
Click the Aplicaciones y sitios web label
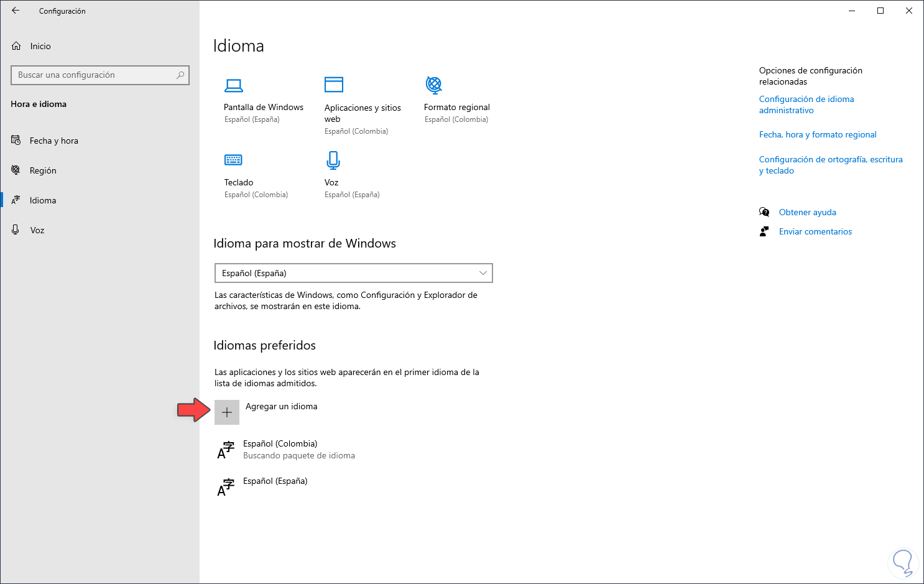[363, 113]
